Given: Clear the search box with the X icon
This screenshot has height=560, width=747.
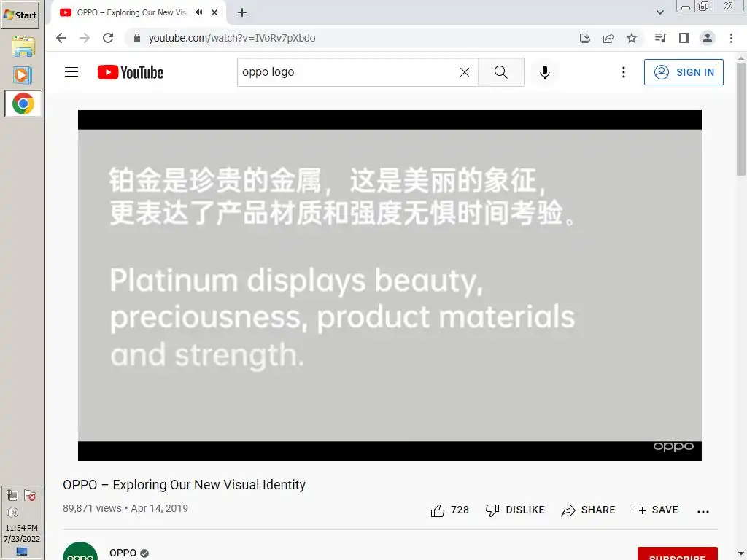Looking at the screenshot, I should [x=465, y=72].
